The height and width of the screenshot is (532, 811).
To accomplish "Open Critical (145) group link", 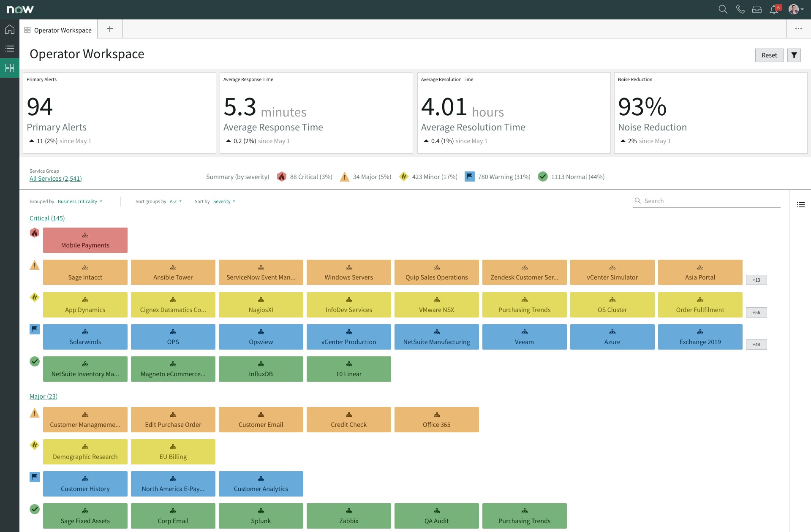I will point(47,218).
